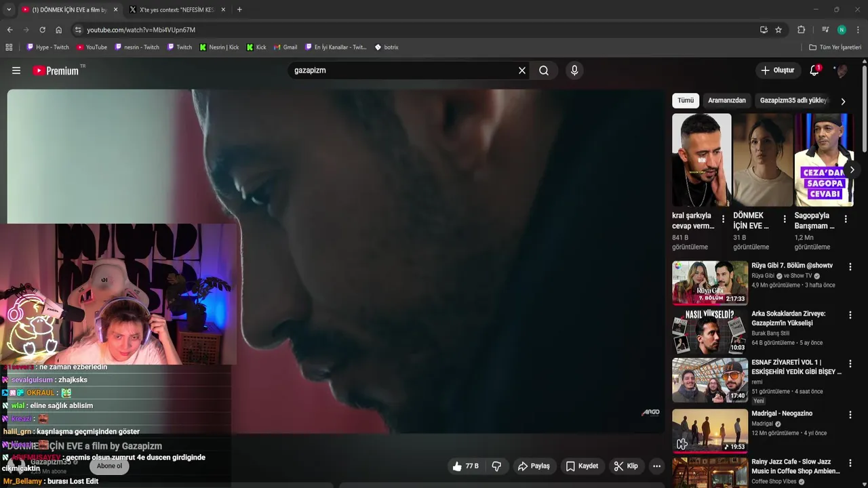Show next shorts with carousel arrow
868x488 pixels.
[x=852, y=169]
